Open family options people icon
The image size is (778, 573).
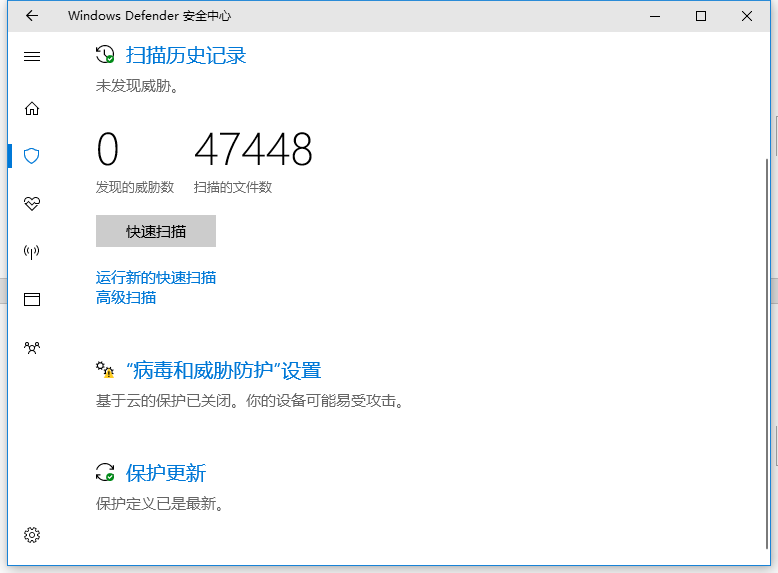[32, 347]
